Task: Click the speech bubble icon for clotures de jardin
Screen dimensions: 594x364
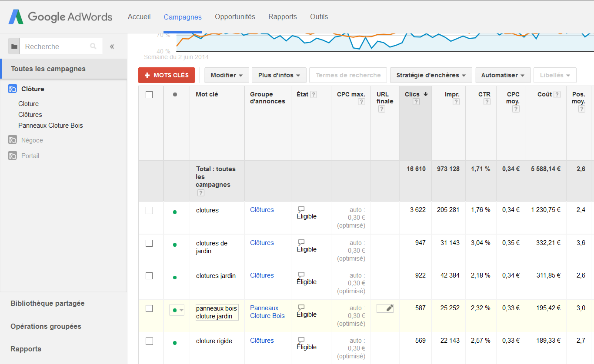Action: 301,242
